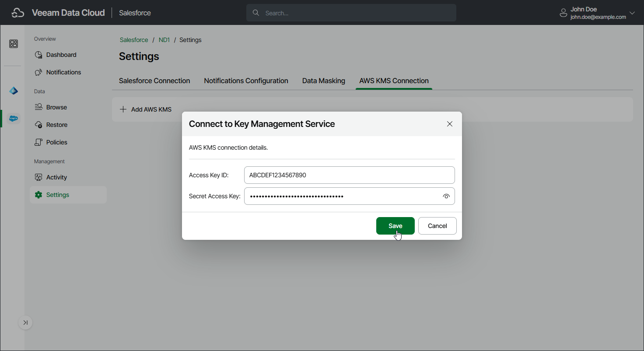Click the Browse list-search icon

pos(38,107)
